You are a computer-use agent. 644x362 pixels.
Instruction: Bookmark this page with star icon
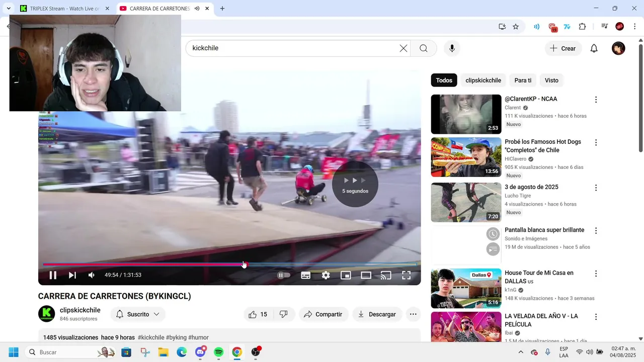[x=516, y=27]
